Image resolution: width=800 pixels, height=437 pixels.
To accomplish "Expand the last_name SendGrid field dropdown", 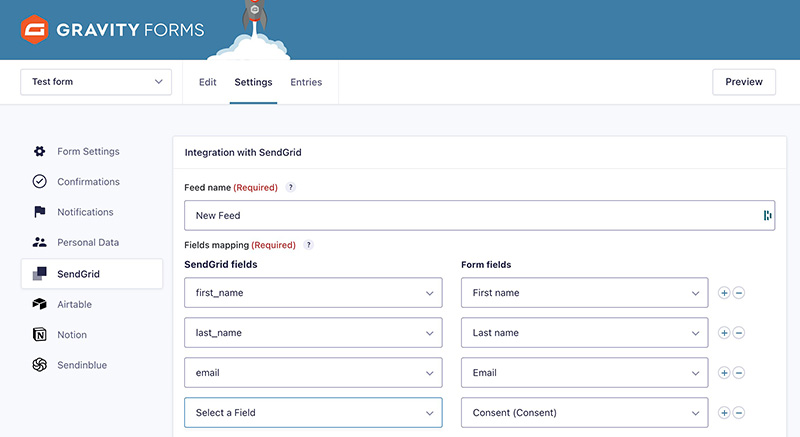I will point(313,333).
